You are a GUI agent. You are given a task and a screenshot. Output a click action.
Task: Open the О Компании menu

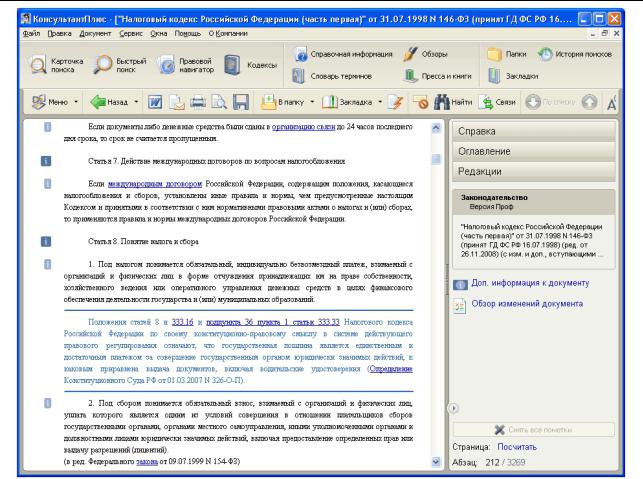pos(228,34)
